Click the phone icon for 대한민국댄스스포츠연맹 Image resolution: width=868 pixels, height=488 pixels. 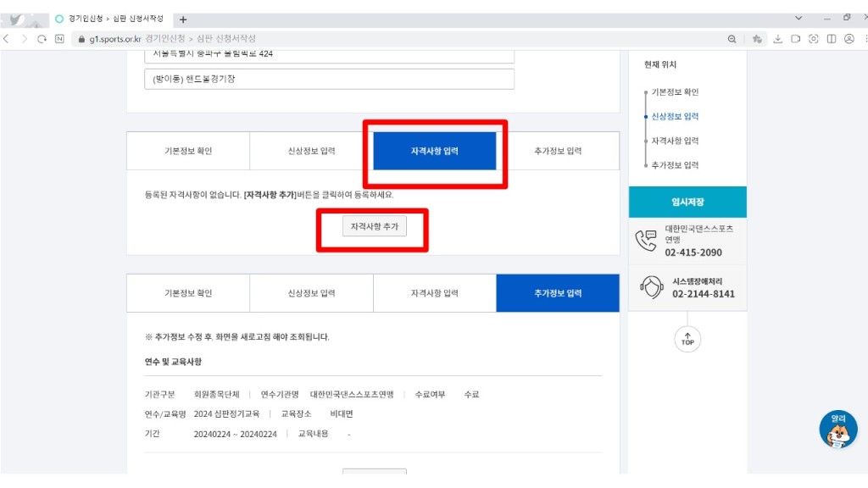(646, 241)
